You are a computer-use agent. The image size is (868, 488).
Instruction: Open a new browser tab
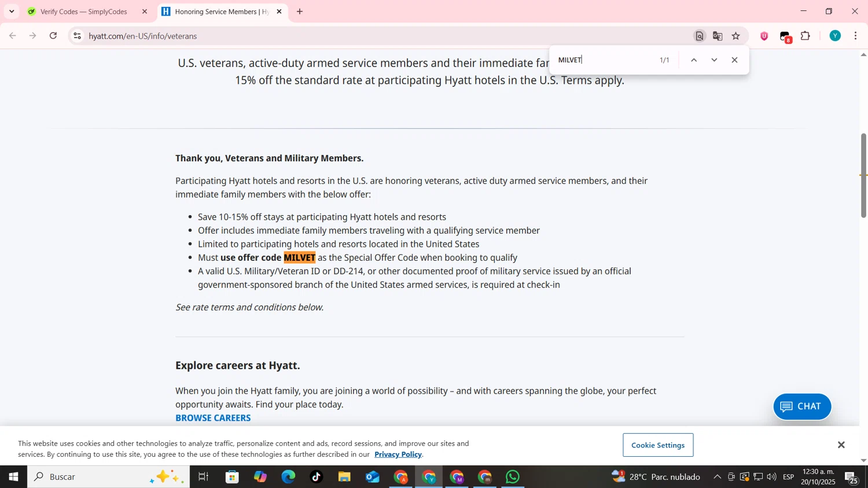300,12
